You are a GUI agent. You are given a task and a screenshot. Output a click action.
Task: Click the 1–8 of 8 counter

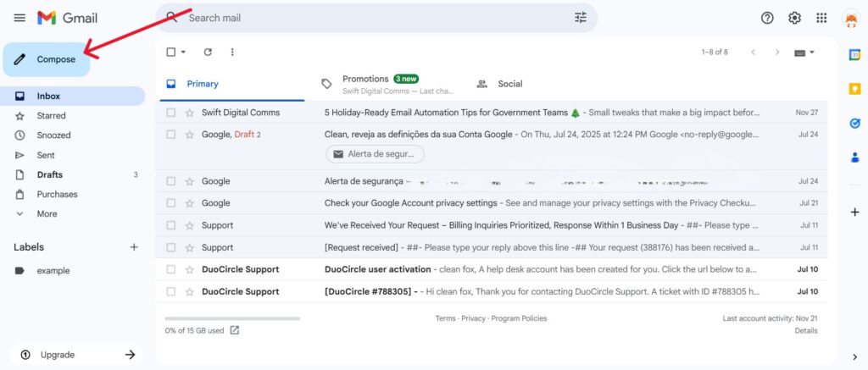click(715, 52)
